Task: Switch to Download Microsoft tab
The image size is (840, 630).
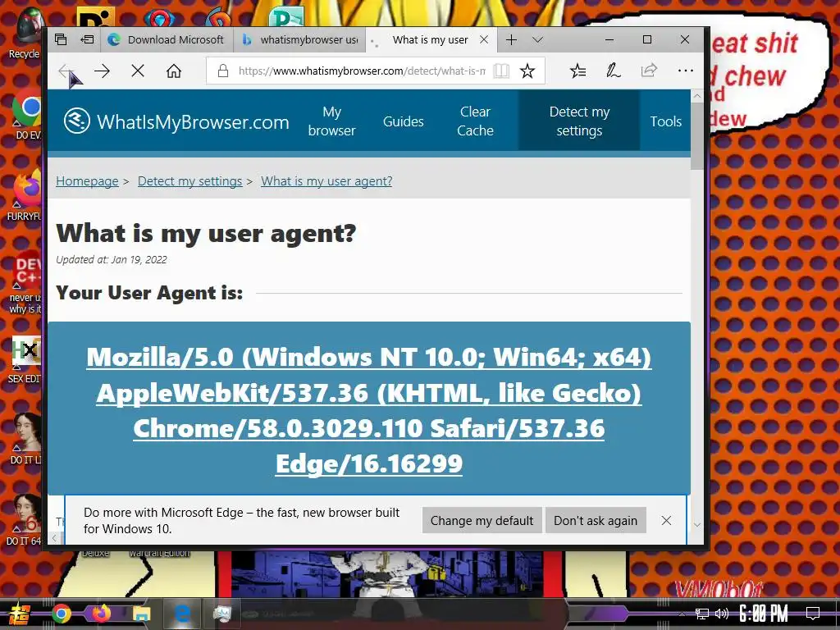Action: pyautogui.click(x=166, y=39)
